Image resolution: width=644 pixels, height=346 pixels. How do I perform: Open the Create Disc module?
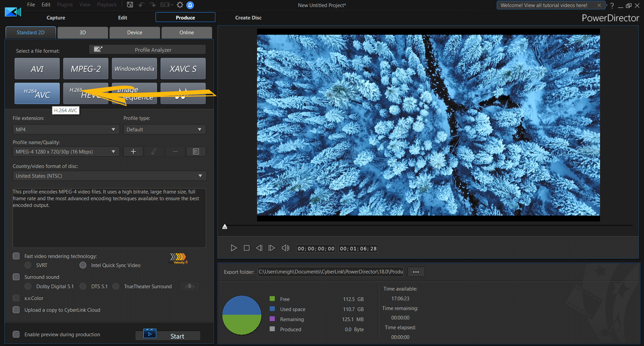pos(248,17)
